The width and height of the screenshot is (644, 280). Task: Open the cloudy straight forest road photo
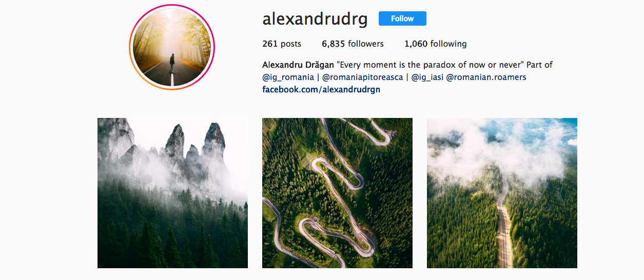click(x=502, y=193)
